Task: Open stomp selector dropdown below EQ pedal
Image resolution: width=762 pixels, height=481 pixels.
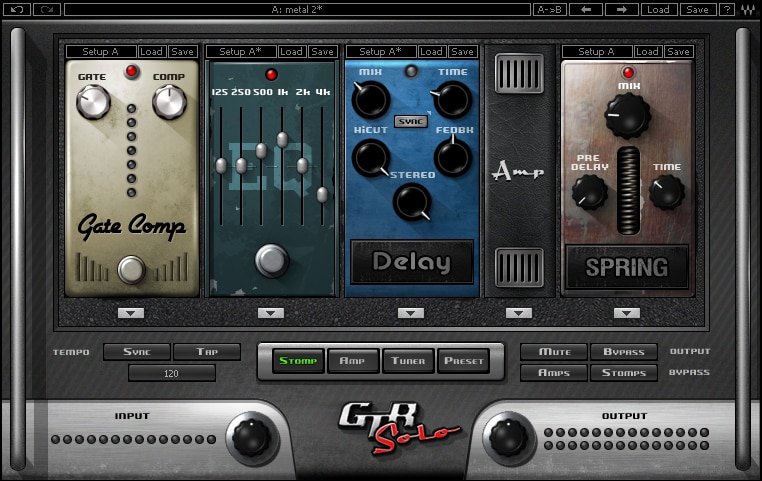Action: 271,313
